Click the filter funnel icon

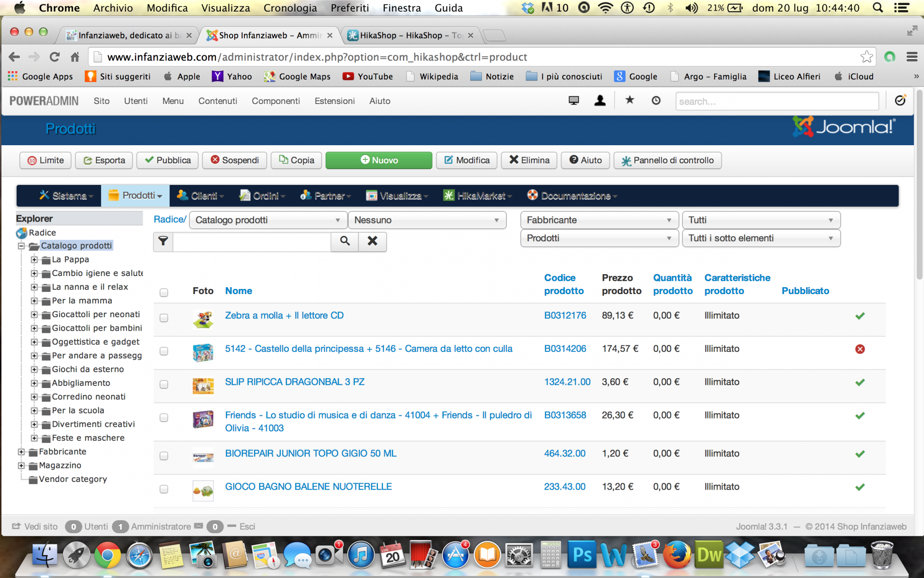(163, 241)
